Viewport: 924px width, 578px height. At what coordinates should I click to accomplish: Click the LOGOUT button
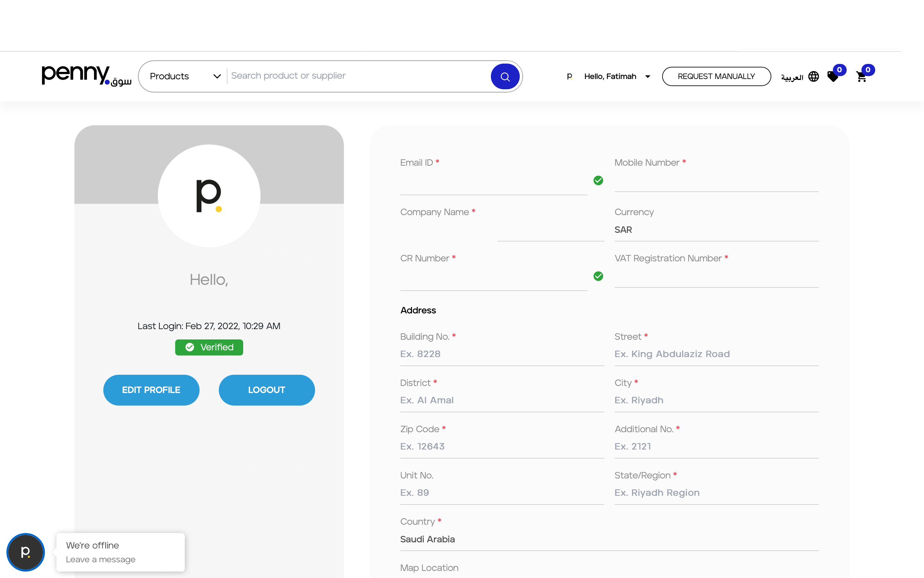coord(267,390)
